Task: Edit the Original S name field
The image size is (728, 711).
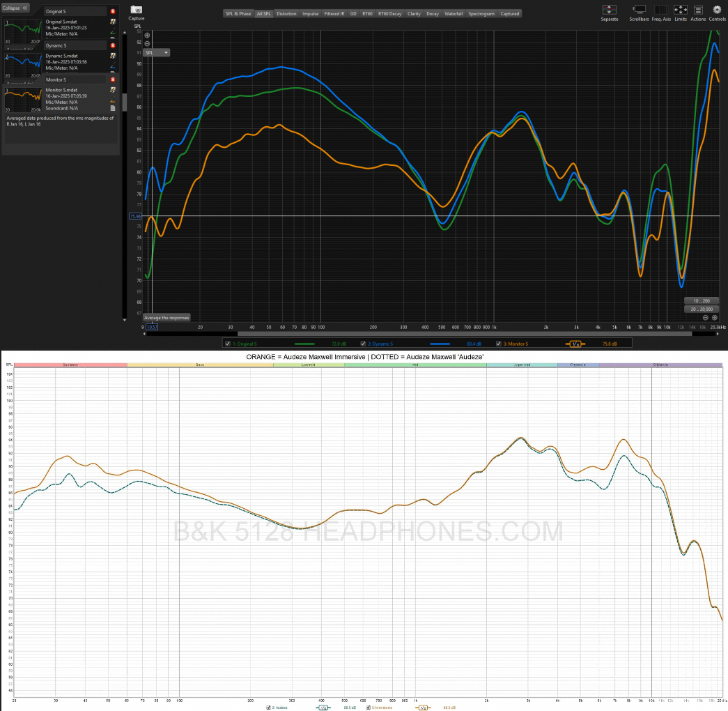Action: click(x=75, y=11)
